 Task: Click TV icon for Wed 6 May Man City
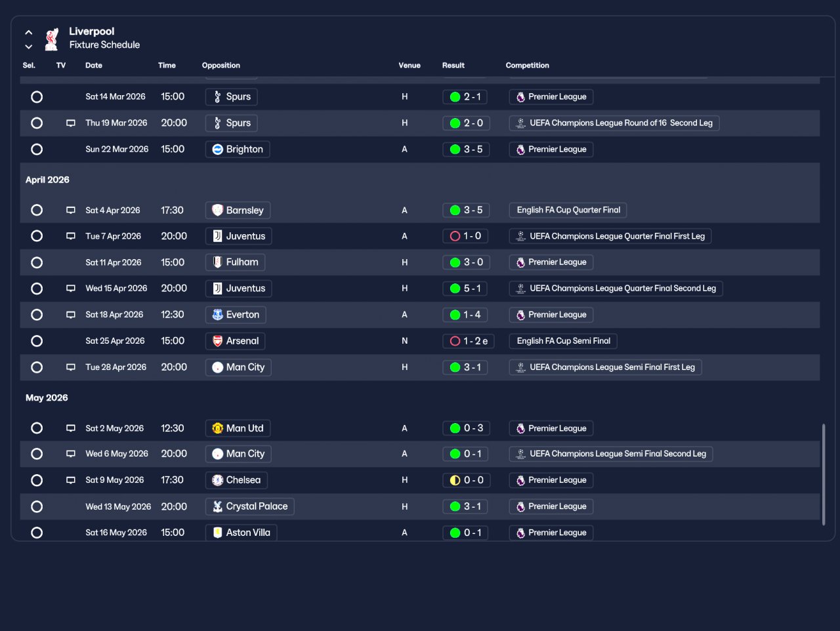[71, 454]
